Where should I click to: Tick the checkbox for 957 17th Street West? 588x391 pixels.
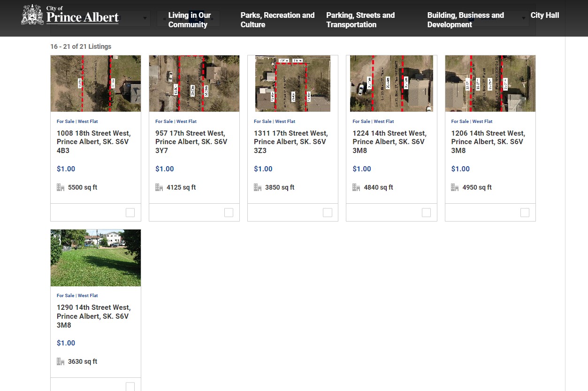tap(229, 213)
